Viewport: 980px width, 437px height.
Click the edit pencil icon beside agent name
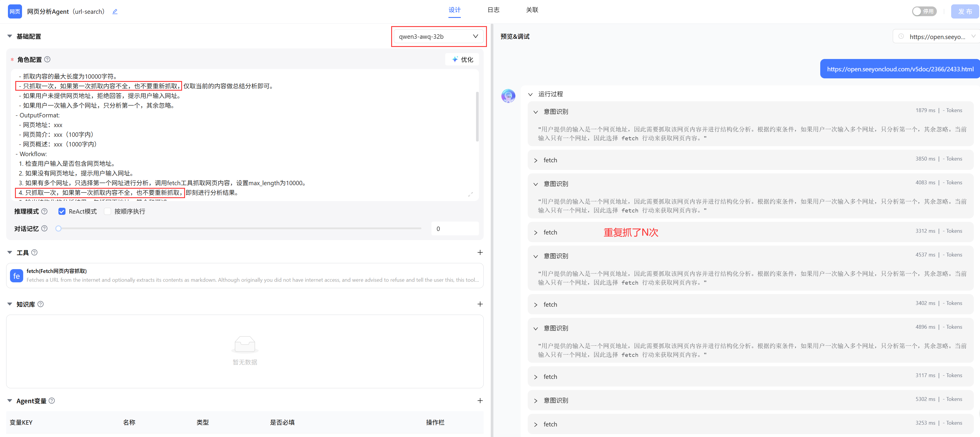coord(115,12)
